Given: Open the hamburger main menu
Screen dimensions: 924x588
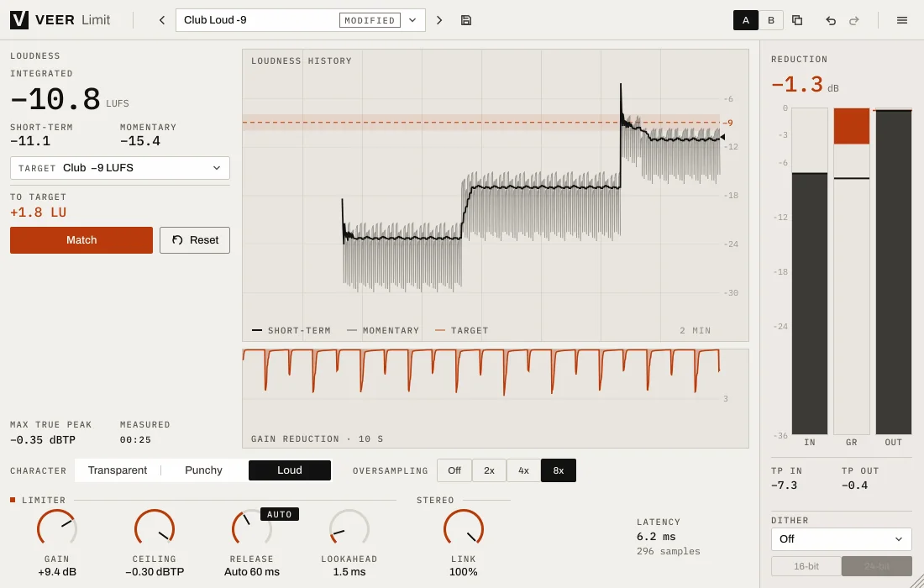Looking at the screenshot, I should (902, 20).
